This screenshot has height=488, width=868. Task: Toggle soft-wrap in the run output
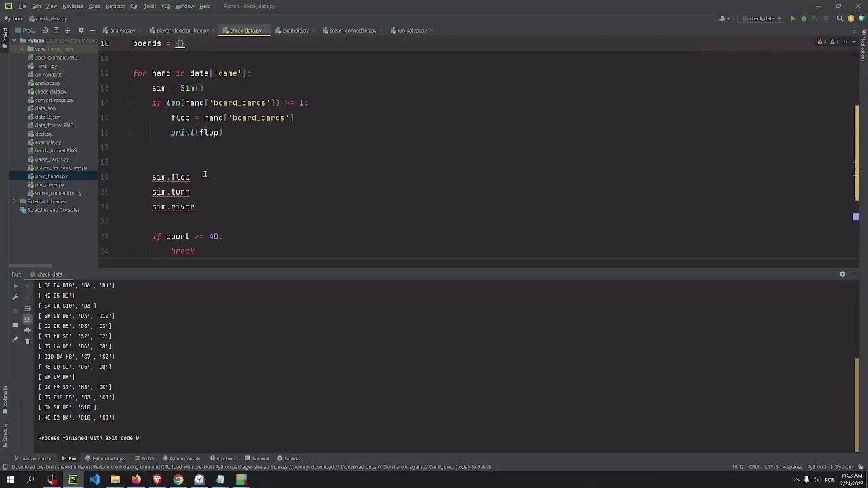click(x=27, y=307)
